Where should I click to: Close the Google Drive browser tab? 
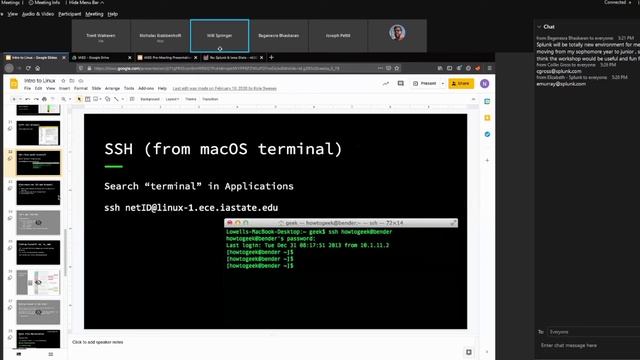click(130, 58)
